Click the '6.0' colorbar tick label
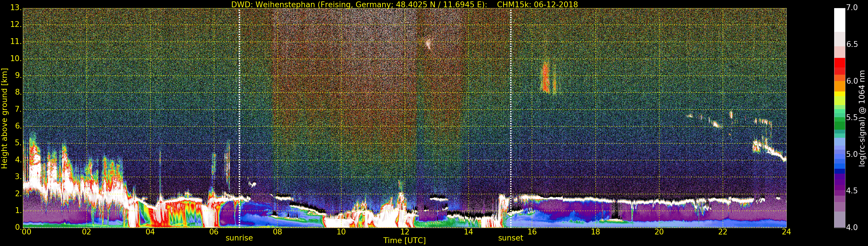The image size is (868, 246). (852, 81)
